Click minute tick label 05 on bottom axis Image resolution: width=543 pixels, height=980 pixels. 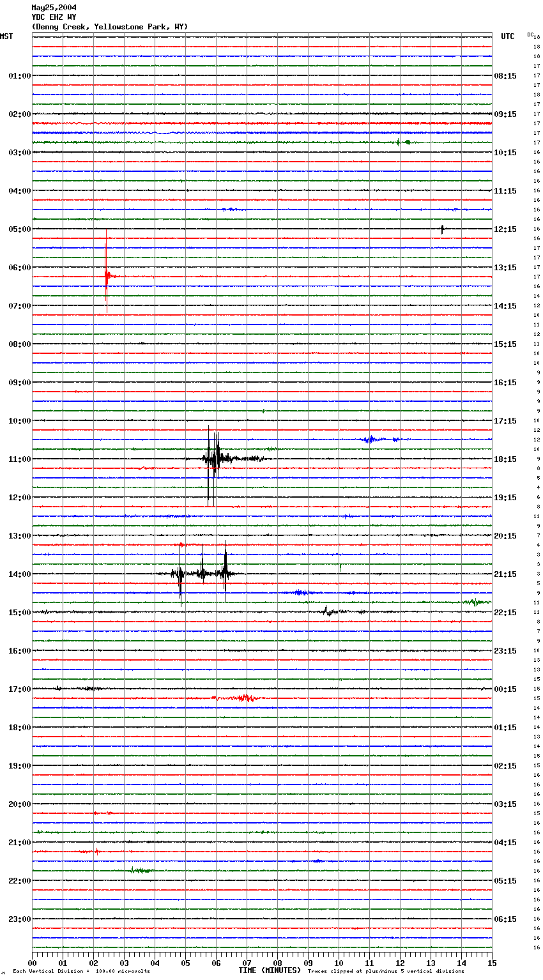click(x=185, y=963)
